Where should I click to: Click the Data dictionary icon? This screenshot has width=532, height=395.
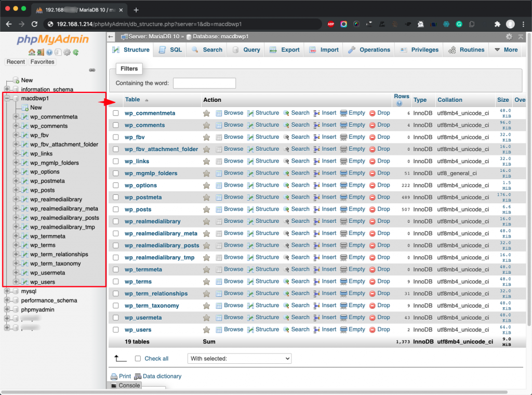click(138, 376)
